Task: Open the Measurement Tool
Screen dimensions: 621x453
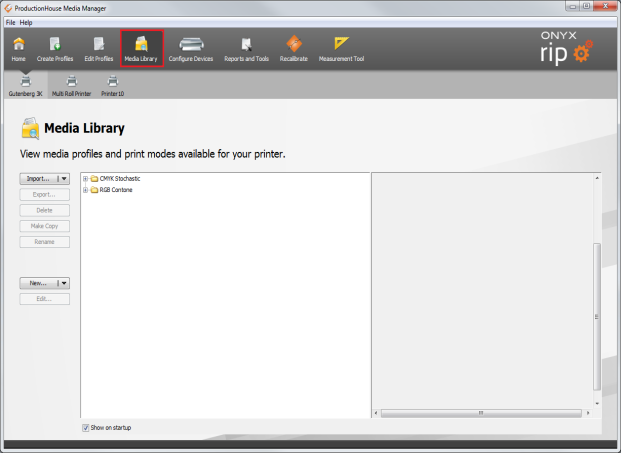Action: pyautogui.click(x=341, y=49)
